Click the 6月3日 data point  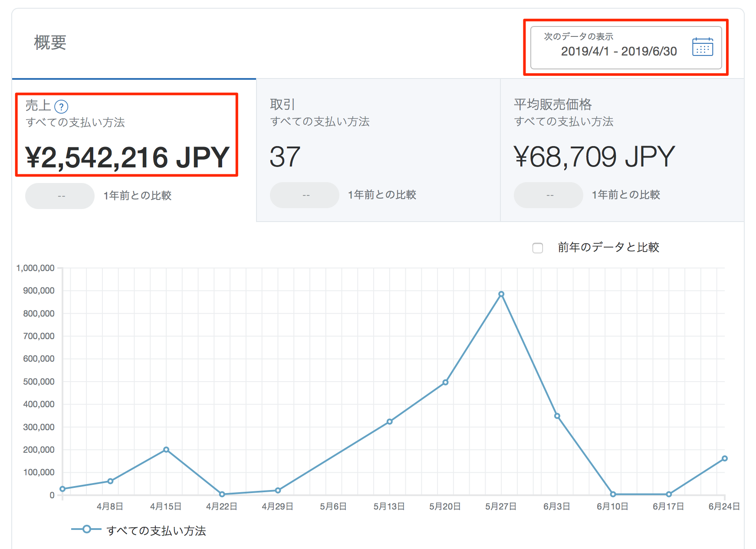pos(557,416)
